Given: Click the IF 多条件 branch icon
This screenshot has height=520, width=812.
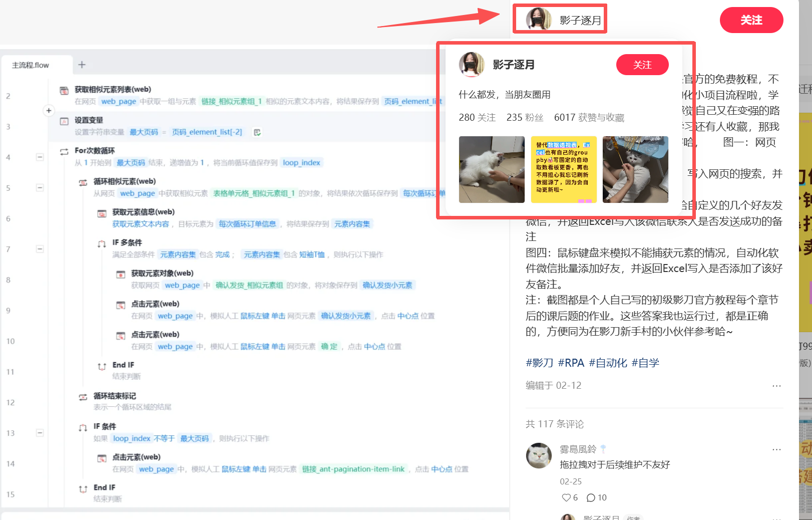Looking at the screenshot, I should click(102, 243).
